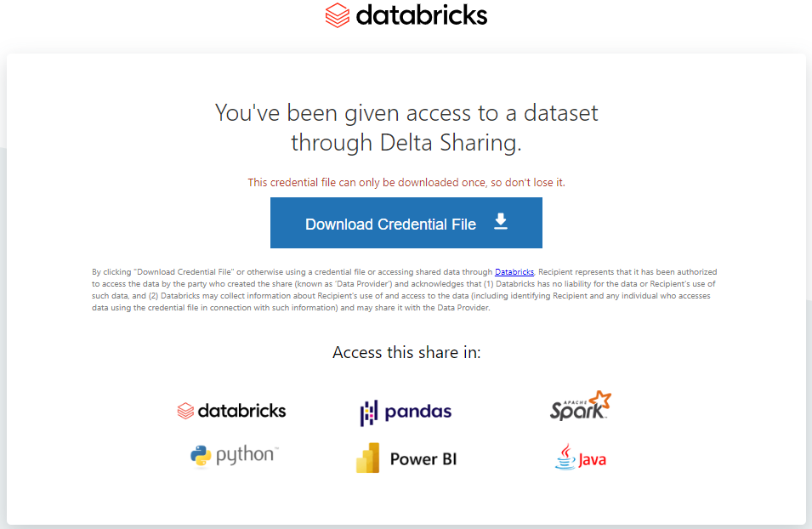Screen dimensions: 812x529
Task: Click the legal disclaimer paragraph text
Action: (405, 290)
